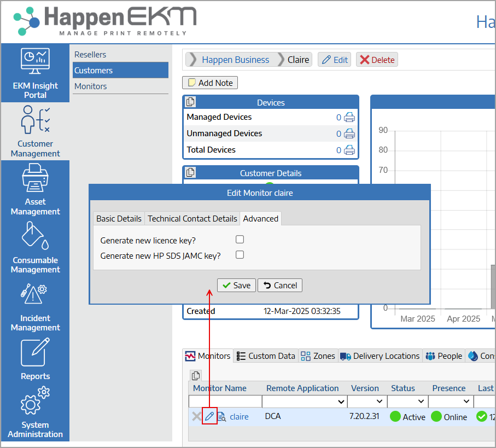Click the Online presence in claire row
496x448 pixels.
point(449,417)
